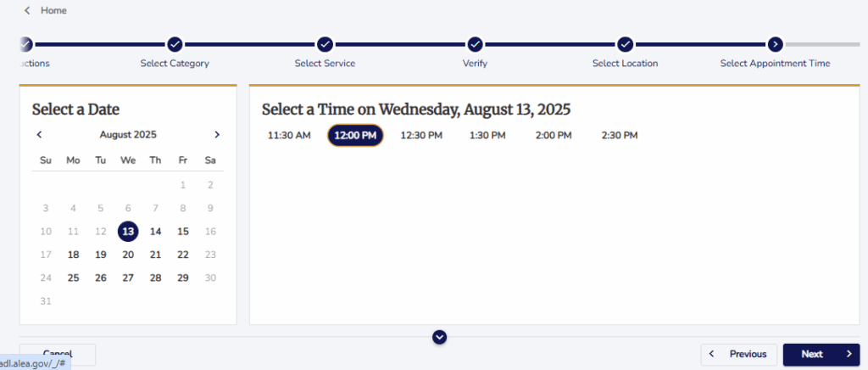Select the 2:00 PM time slot

coord(554,135)
